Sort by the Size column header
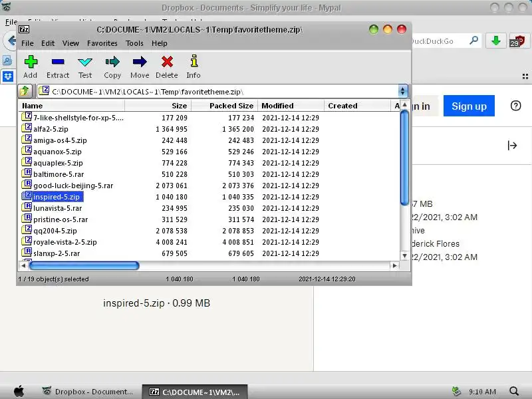Image resolution: width=532 pixels, height=399 pixels. pos(158,106)
